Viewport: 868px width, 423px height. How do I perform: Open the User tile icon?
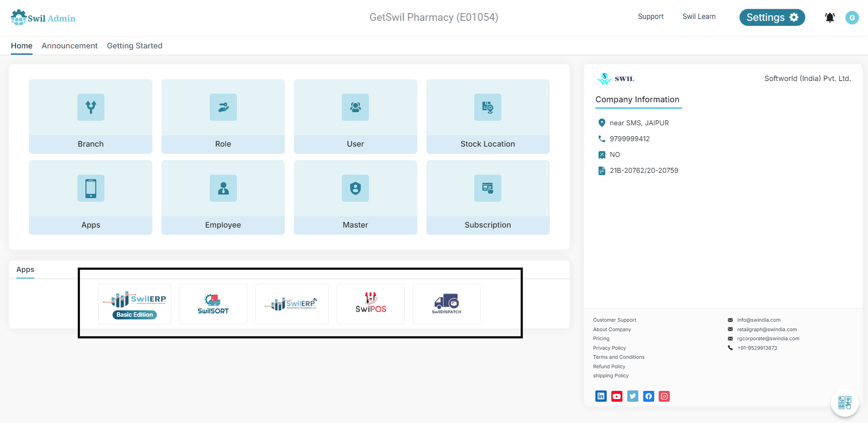pyautogui.click(x=355, y=107)
